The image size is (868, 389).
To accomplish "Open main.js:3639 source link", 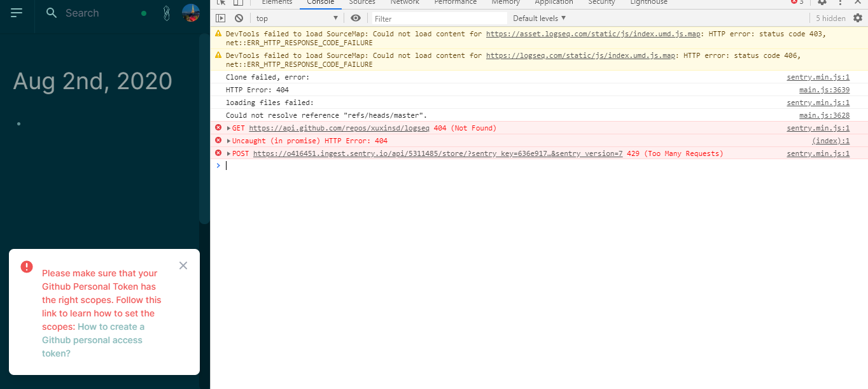I will point(824,90).
